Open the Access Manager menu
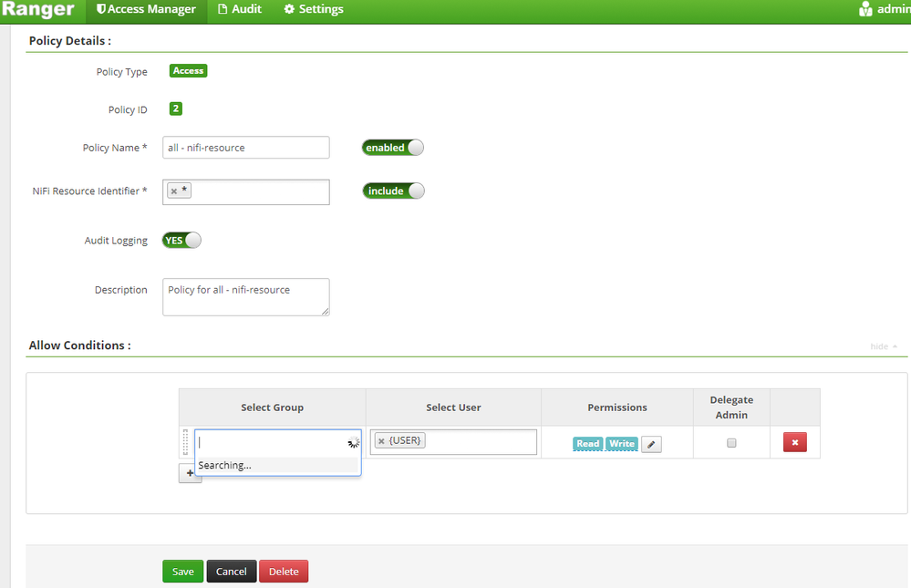Screen dimensions: 911x588 [147, 9]
